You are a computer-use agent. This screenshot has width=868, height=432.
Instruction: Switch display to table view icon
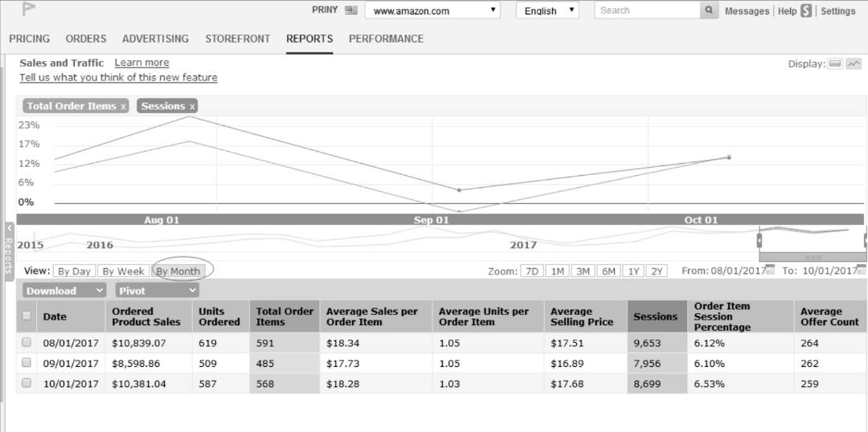835,63
